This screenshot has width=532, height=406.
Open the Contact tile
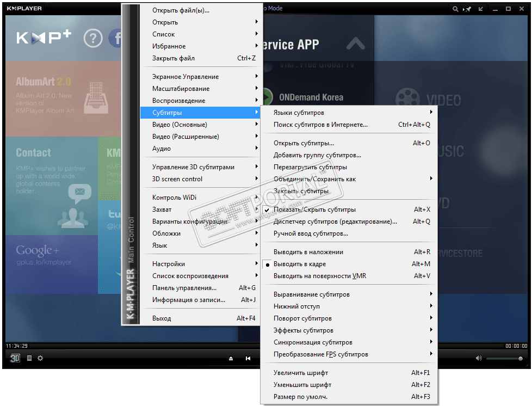tap(52, 186)
